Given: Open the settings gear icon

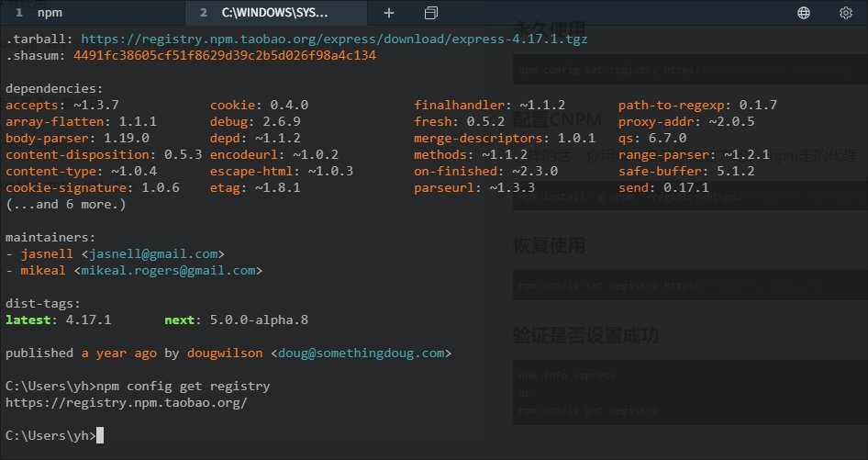Looking at the screenshot, I should click(x=845, y=13).
